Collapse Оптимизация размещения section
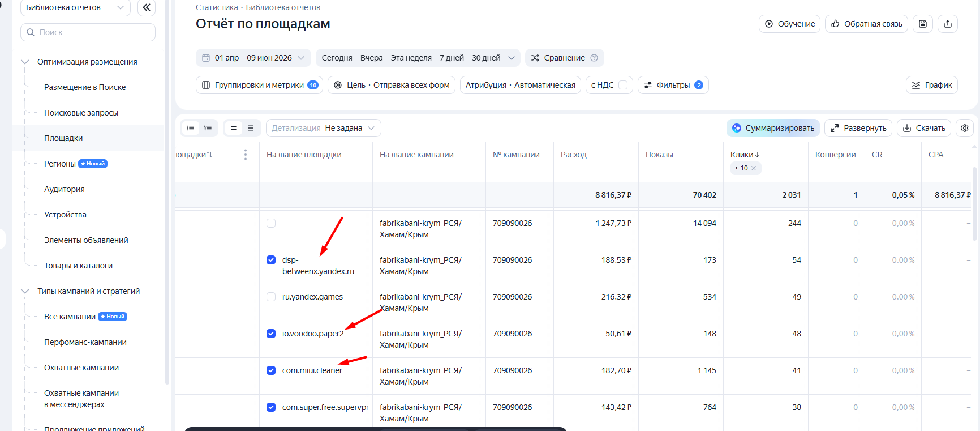980x431 pixels. pos(25,62)
